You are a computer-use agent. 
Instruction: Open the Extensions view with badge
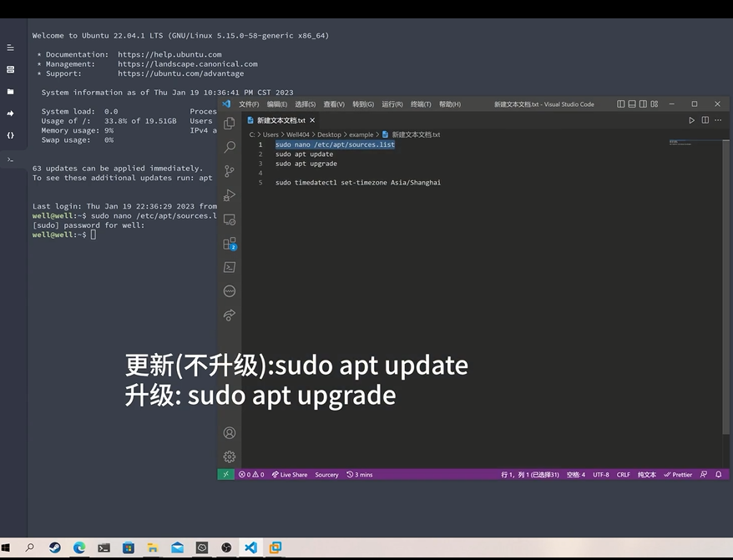point(230,244)
